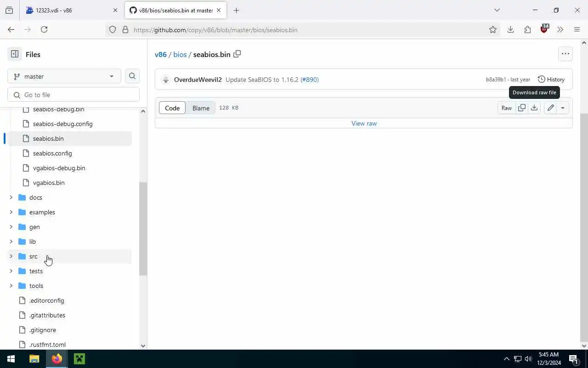Copy raw file contents icon

522,108
